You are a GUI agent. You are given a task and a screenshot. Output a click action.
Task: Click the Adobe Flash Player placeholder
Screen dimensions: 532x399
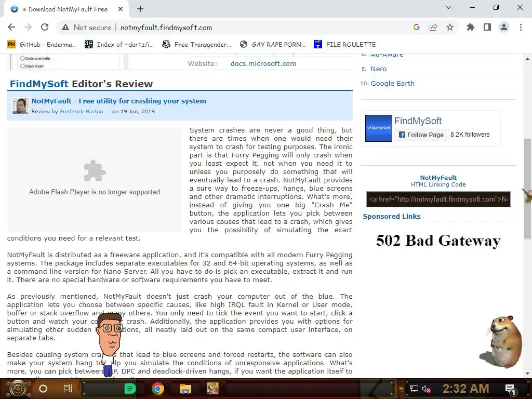[x=95, y=179]
